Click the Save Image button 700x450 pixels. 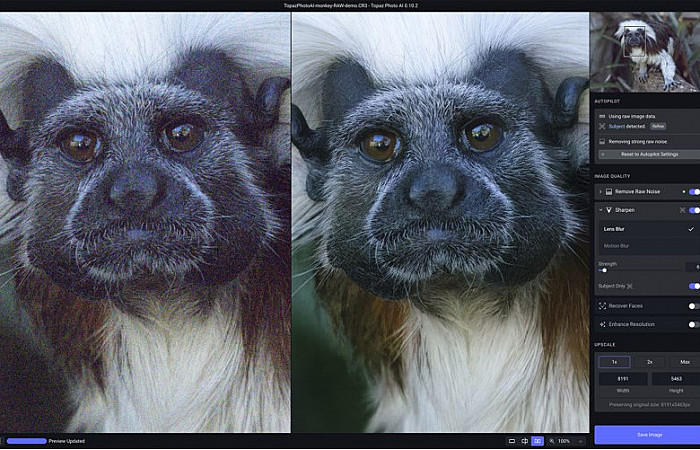(647, 434)
